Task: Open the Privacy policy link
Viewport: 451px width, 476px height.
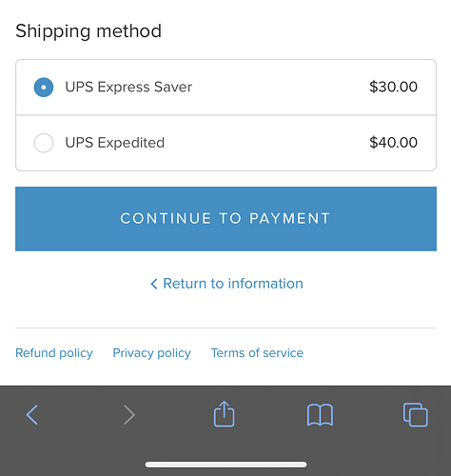Action: (152, 353)
